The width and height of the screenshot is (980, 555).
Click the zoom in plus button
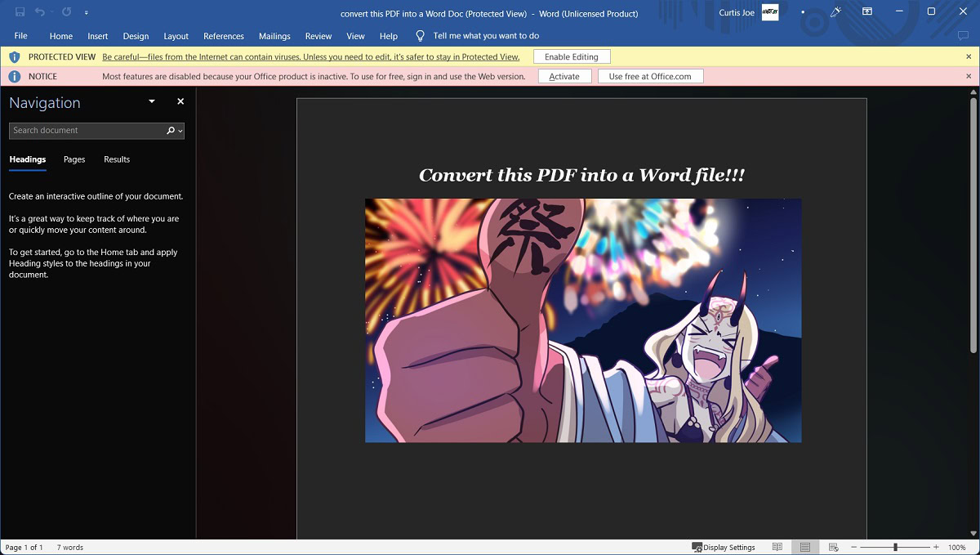pyautogui.click(x=935, y=548)
